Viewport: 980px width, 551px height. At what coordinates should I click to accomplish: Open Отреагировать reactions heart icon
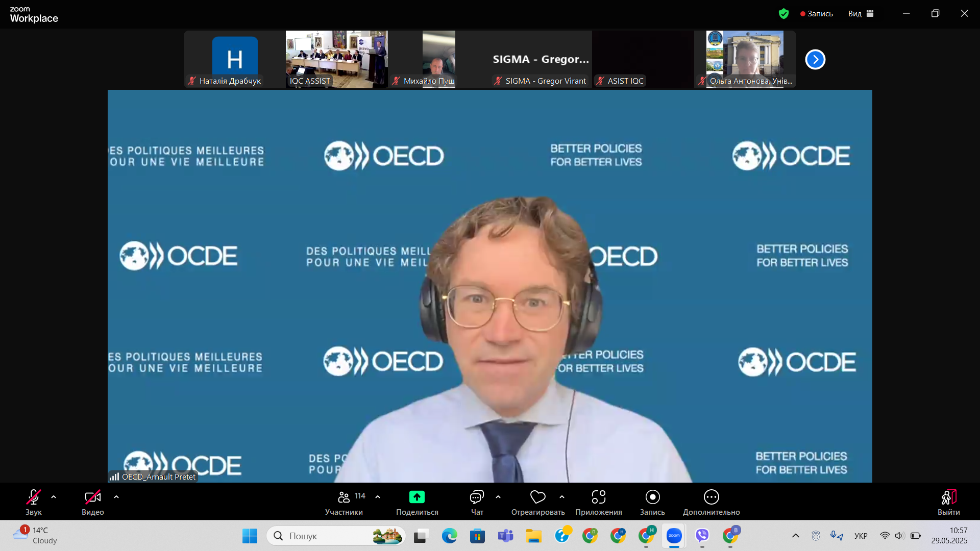click(x=537, y=497)
